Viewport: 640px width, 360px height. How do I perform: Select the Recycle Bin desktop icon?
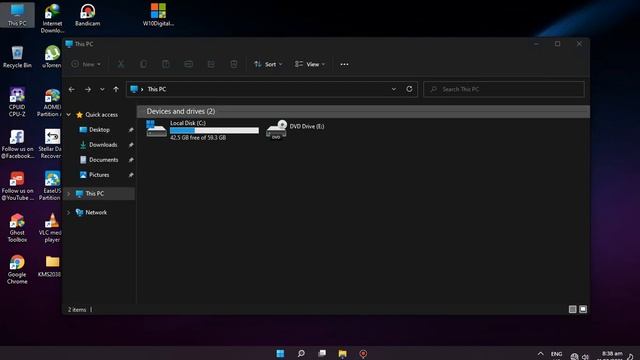tap(17, 57)
